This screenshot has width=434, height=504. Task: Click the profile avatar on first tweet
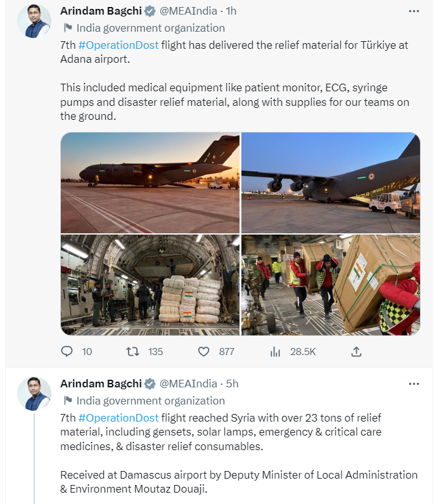click(x=34, y=21)
